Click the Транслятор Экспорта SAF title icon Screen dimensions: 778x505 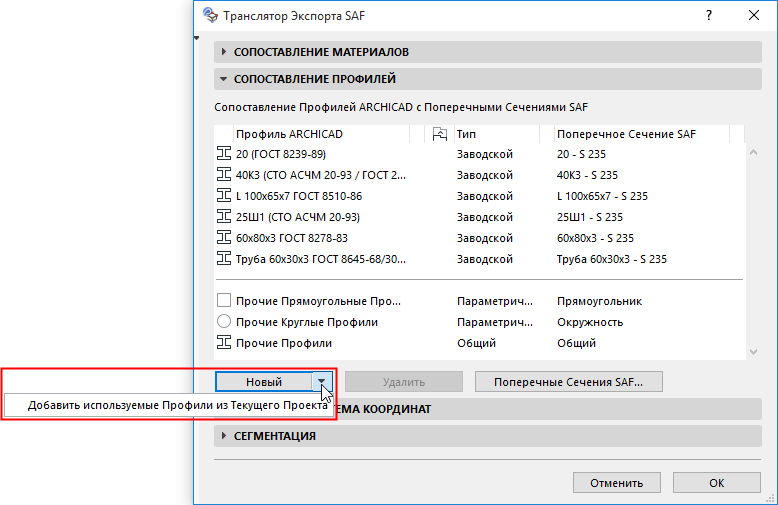click(x=210, y=15)
